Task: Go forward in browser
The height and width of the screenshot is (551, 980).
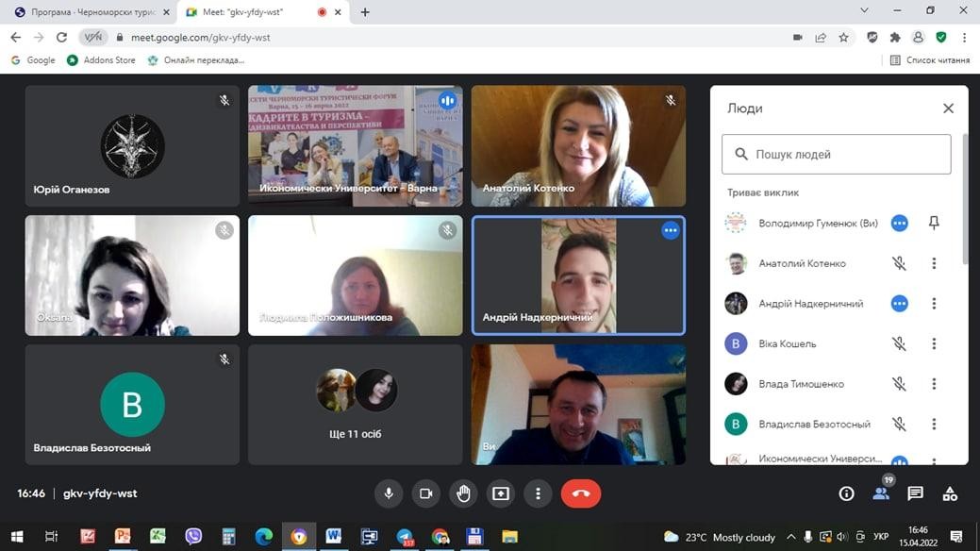Action: tap(39, 38)
